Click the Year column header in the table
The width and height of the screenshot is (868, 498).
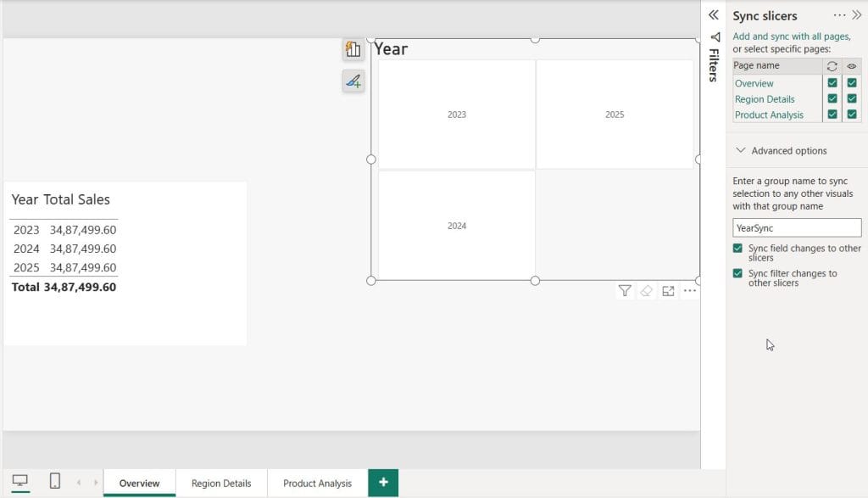coord(25,199)
